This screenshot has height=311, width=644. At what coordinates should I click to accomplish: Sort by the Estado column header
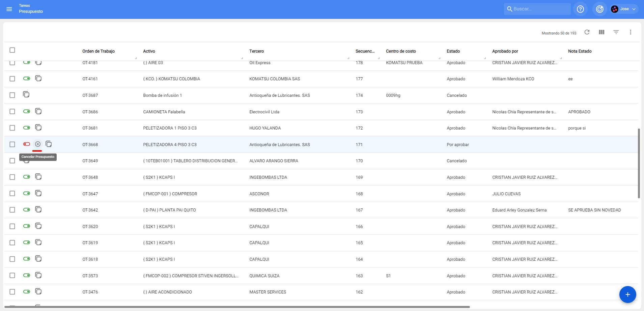click(453, 51)
